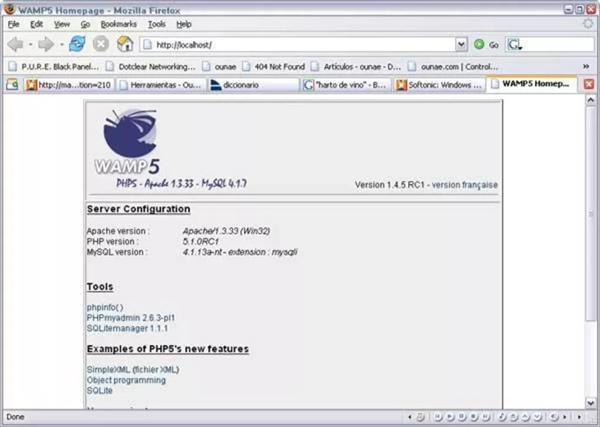This screenshot has height=427, width=600.
Task: Click the version française link
Action: pyautogui.click(x=465, y=185)
